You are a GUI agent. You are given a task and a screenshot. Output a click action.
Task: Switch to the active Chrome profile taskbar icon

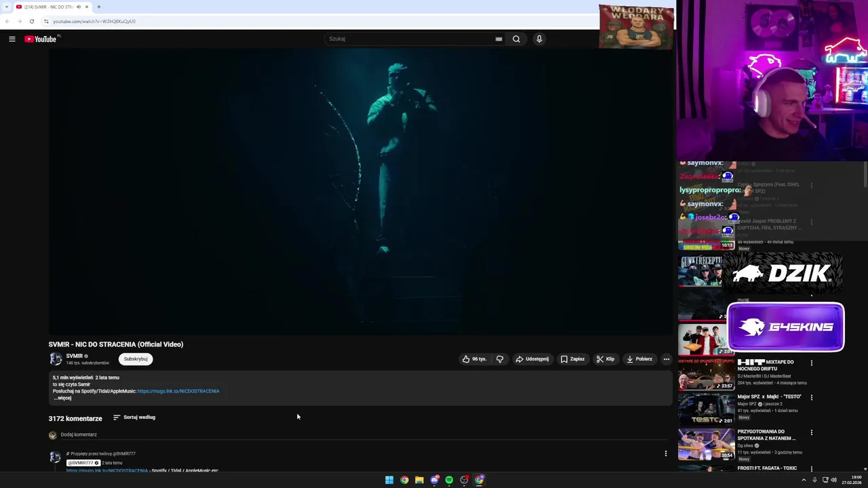[x=479, y=480]
